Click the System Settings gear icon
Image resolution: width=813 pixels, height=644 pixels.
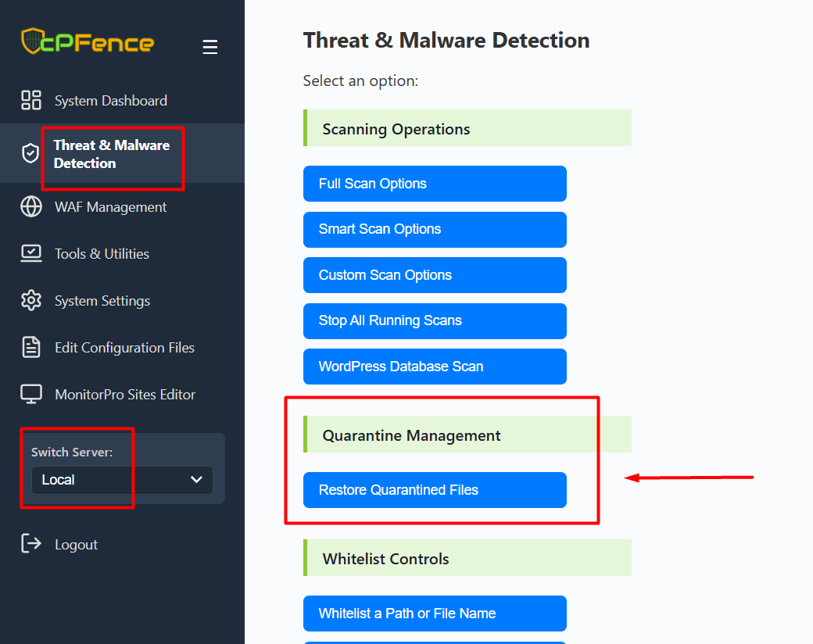pos(31,300)
